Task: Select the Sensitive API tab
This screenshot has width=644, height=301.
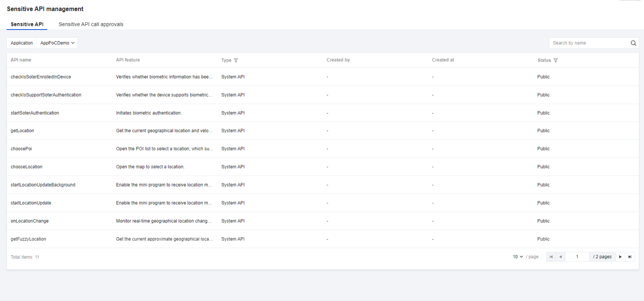Action: click(27, 24)
